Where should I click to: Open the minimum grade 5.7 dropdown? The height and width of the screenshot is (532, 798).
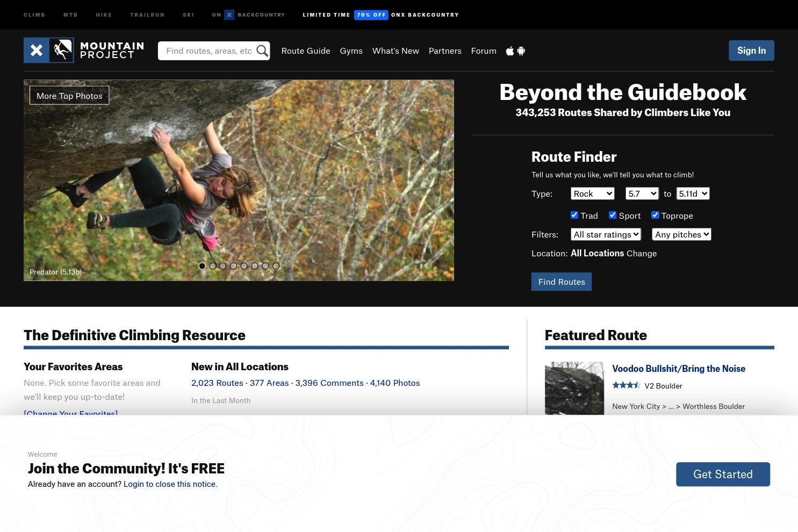tap(642, 193)
